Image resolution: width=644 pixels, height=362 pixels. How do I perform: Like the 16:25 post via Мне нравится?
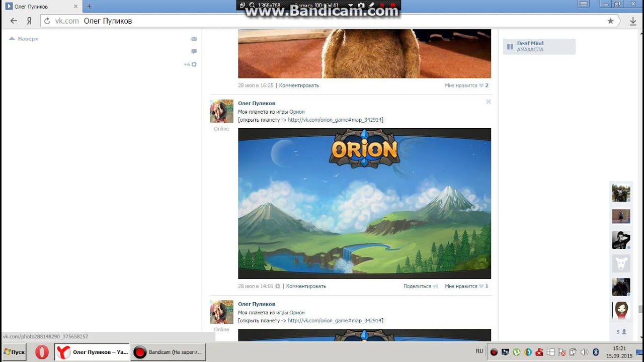[x=466, y=85]
